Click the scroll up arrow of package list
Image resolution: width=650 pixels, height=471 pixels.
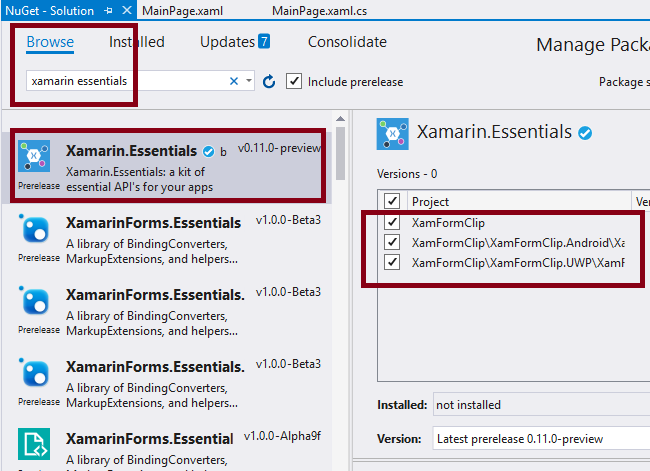click(x=340, y=119)
